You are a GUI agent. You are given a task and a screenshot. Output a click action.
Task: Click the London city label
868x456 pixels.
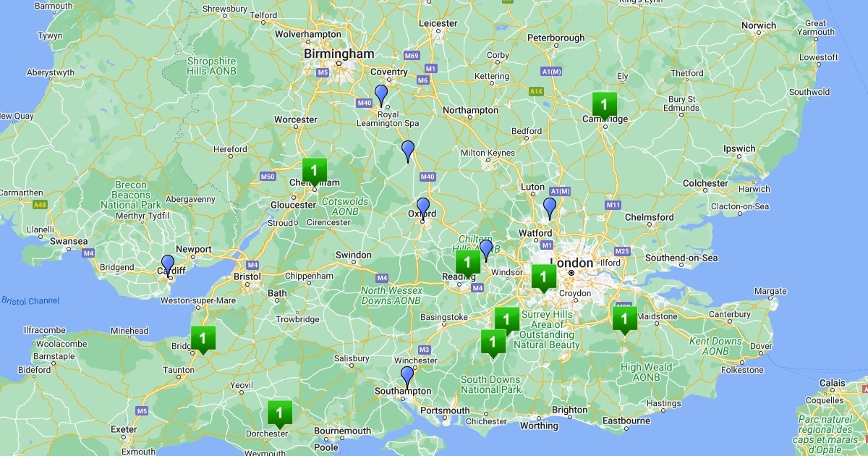(x=572, y=263)
